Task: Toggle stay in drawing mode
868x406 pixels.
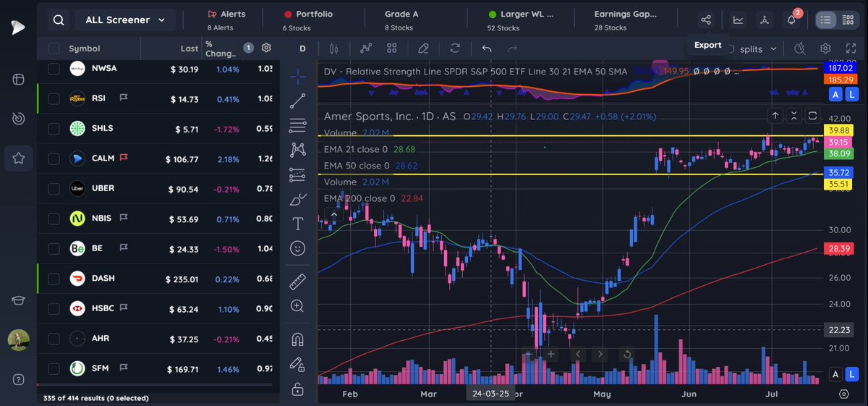Action: [297, 364]
